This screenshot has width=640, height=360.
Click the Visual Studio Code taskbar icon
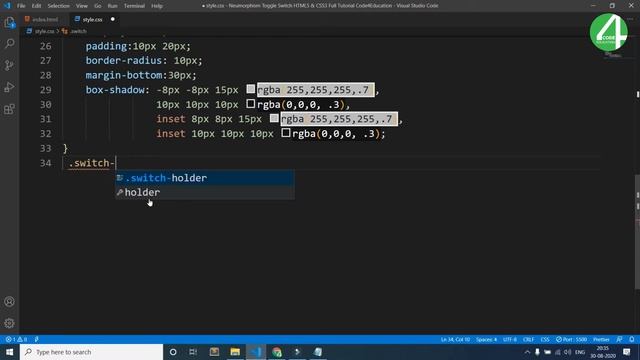click(256, 352)
